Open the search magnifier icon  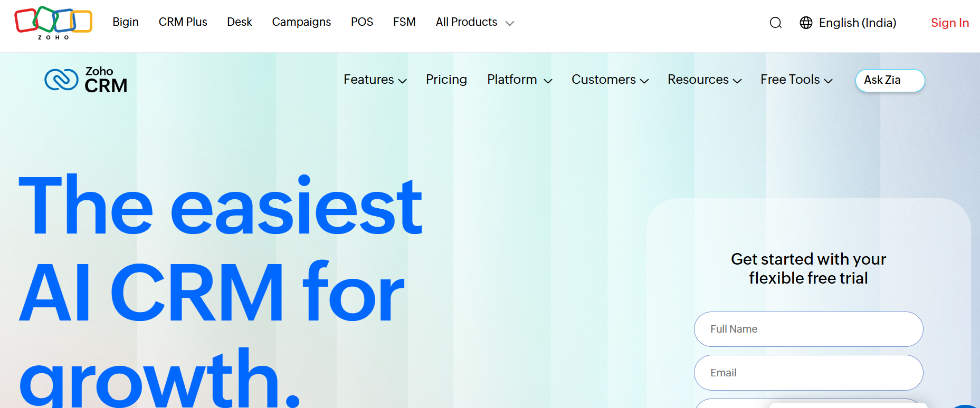tap(775, 23)
